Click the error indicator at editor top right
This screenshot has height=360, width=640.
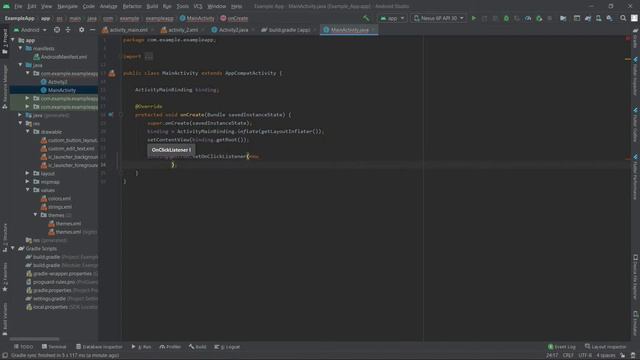(x=628, y=38)
